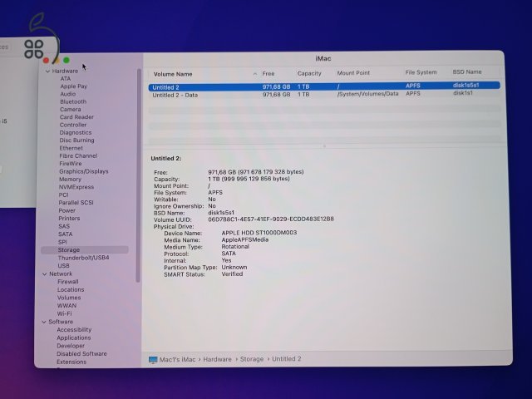Select SPI in the sidebar
Image resolution: width=532 pixels, height=399 pixels.
pyautogui.click(x=62, y=242)
